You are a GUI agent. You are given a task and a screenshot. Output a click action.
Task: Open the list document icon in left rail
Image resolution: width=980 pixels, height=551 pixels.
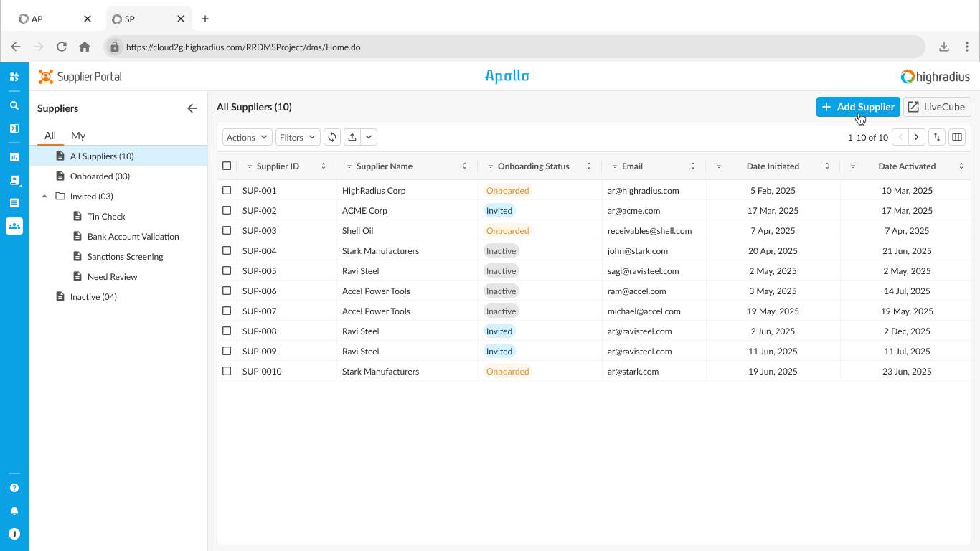(14, 203)
